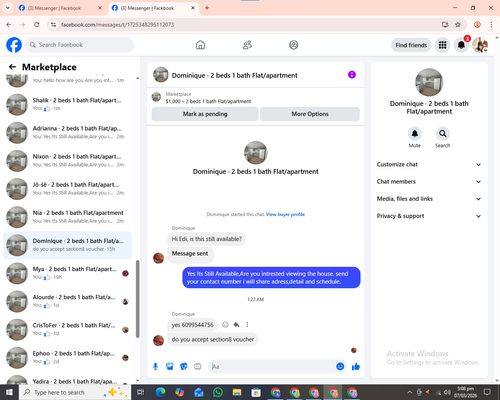The image size is (500, 400).
Task: Open a new browser tab
Action: 207,8
